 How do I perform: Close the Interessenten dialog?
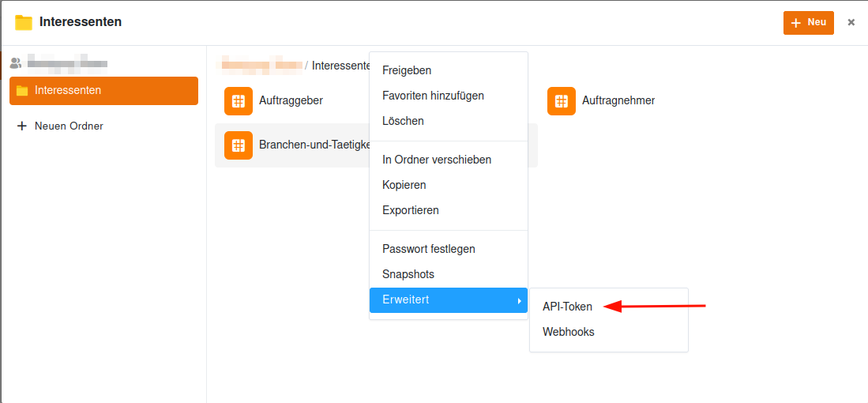[851, 23]
